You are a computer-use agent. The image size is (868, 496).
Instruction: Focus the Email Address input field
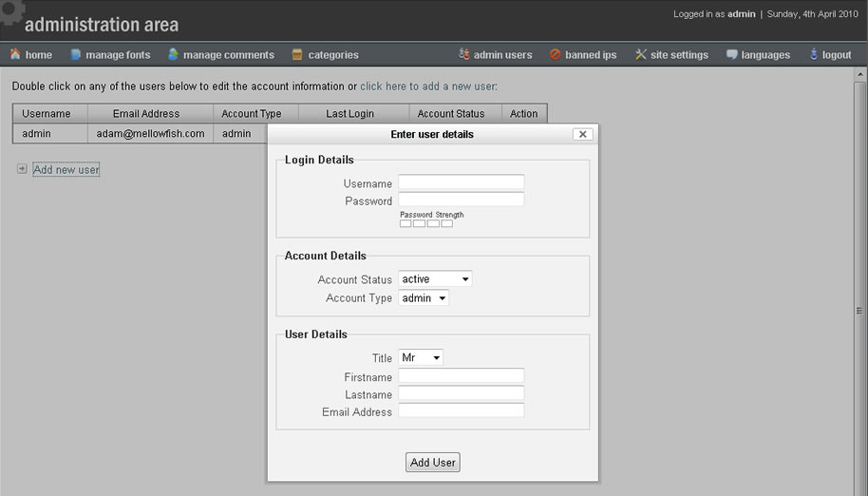coord(462,410)
